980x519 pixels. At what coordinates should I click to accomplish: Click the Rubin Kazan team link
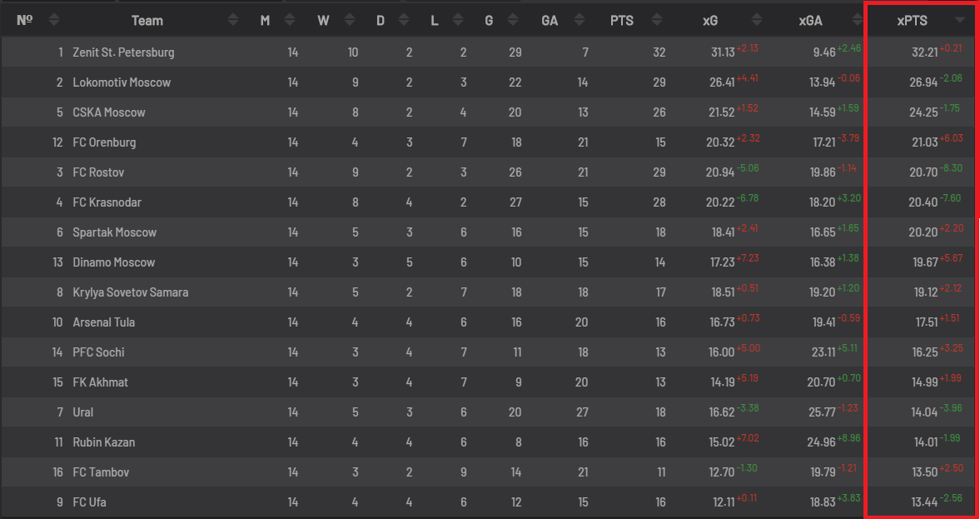tap(104, 442)
